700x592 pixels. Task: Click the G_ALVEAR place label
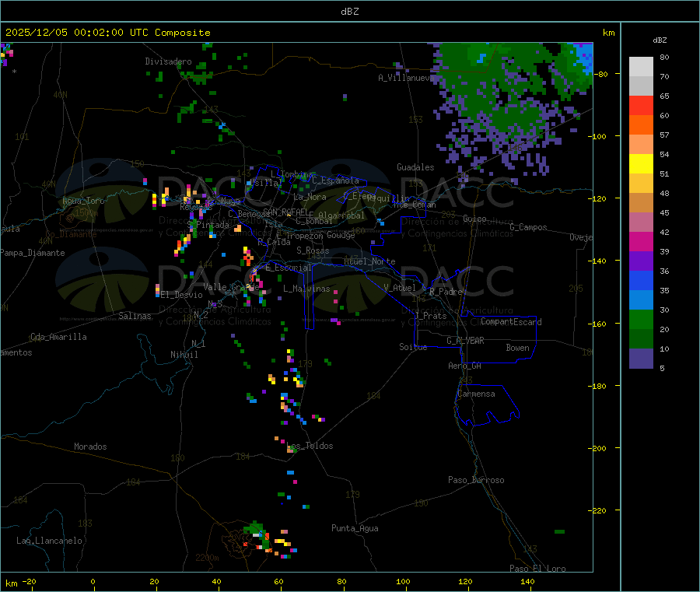(465, 341)
